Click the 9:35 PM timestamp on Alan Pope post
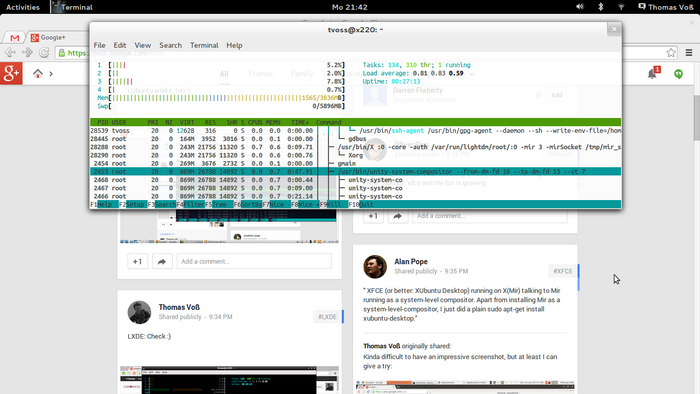 (456, 271)
